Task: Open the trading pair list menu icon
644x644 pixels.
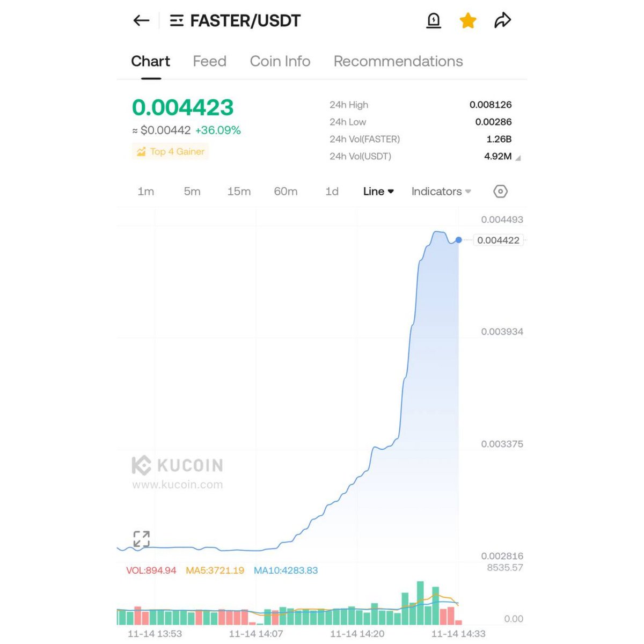Action: coord(176,21)
